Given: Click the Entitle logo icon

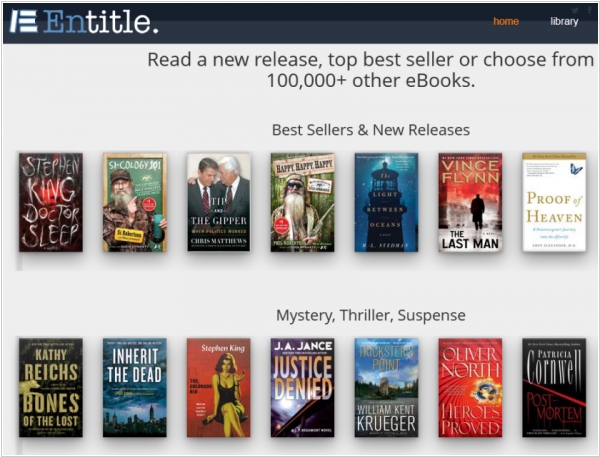Looking at the screenshot, I should pyautogui.click(x=23, y=21).
